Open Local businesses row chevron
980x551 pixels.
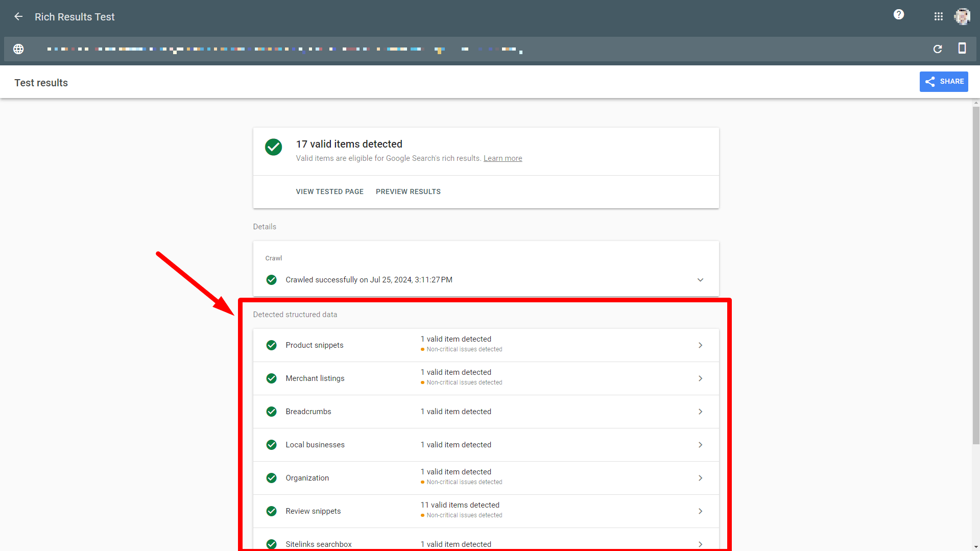[700, 445]
